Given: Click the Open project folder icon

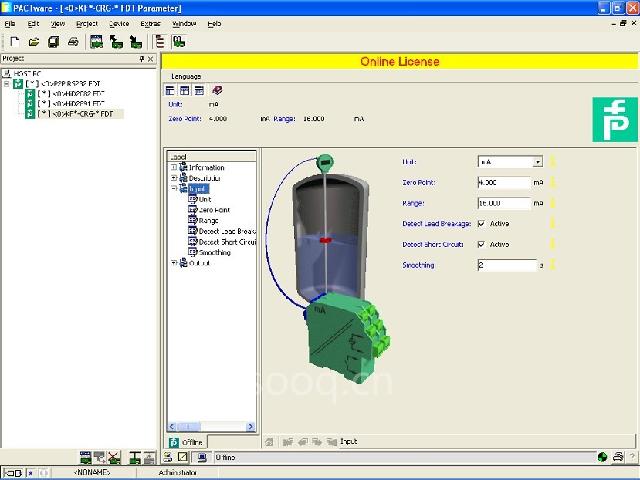Looking at the screenshot, I should coord(34,42).
